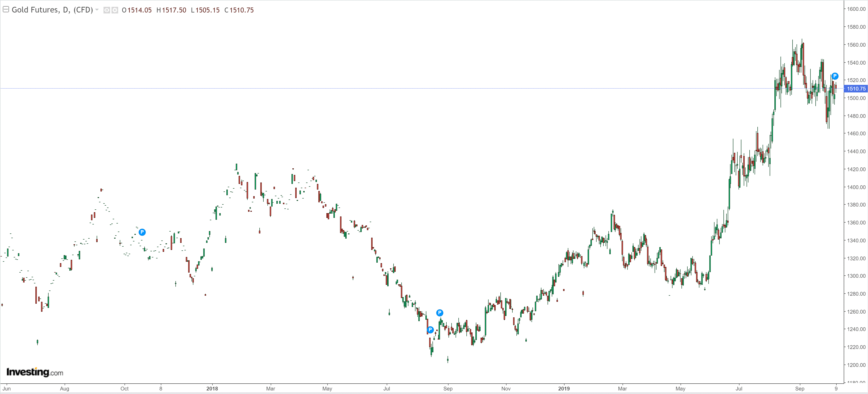Collapse the chart legend with the minus box

point(6,9)
